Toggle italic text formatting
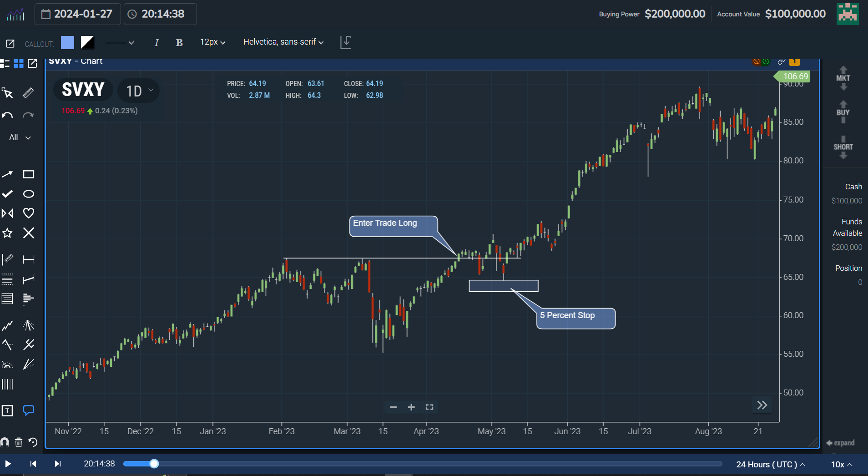The height and width of the screenshot is (476, 868). pos(156,42)
